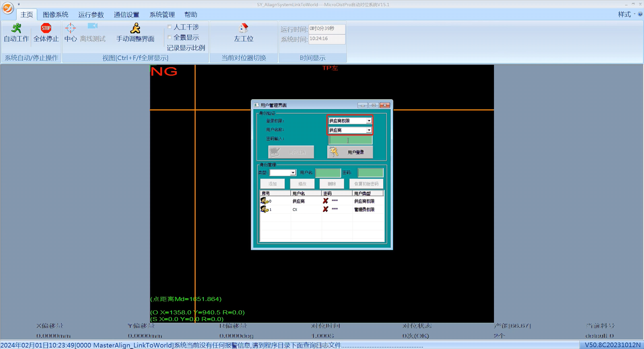Screen dimensions: 644x349
Task: Open the 系统管理 tab
Action: (162, 15)
